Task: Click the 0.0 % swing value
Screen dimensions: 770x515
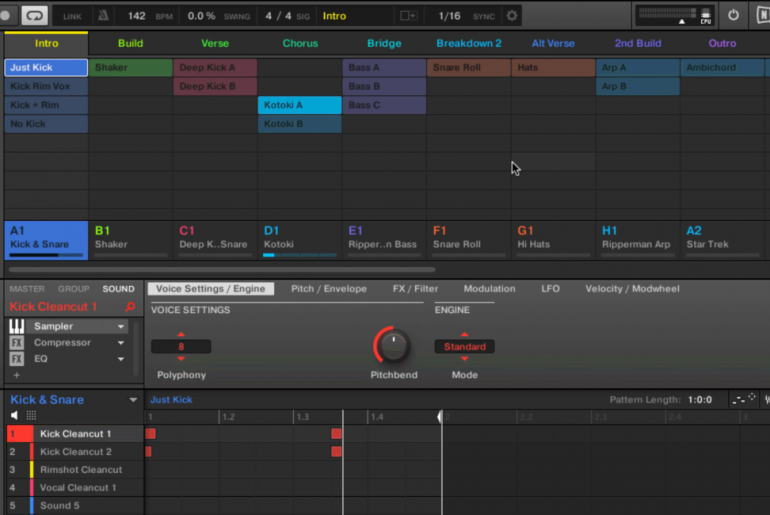Action: pos(201,16)
